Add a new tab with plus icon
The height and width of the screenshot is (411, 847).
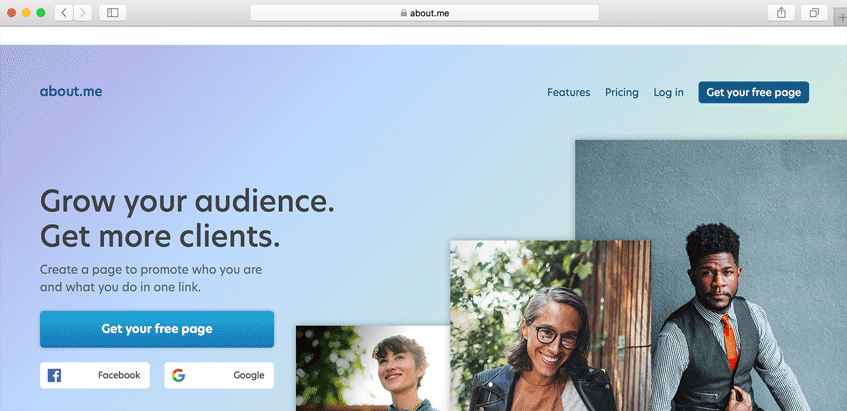(842, 17)
